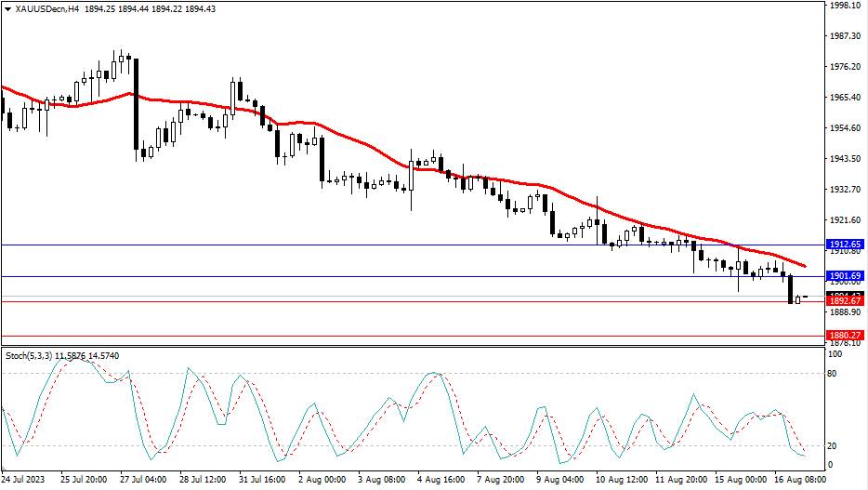Screen dimensions: 868x490
Task: Select the blue 1901.69 price label
Action: (845, 276)
